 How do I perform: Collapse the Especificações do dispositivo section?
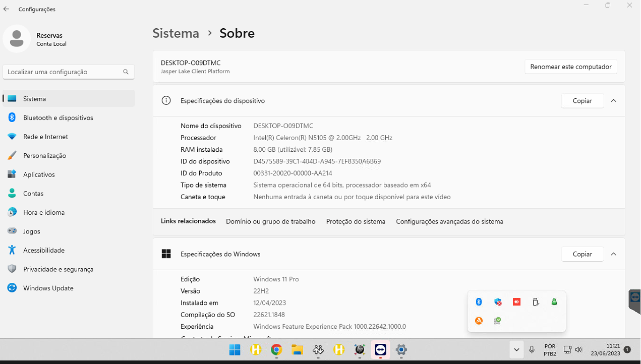click(x=613, y=101)
